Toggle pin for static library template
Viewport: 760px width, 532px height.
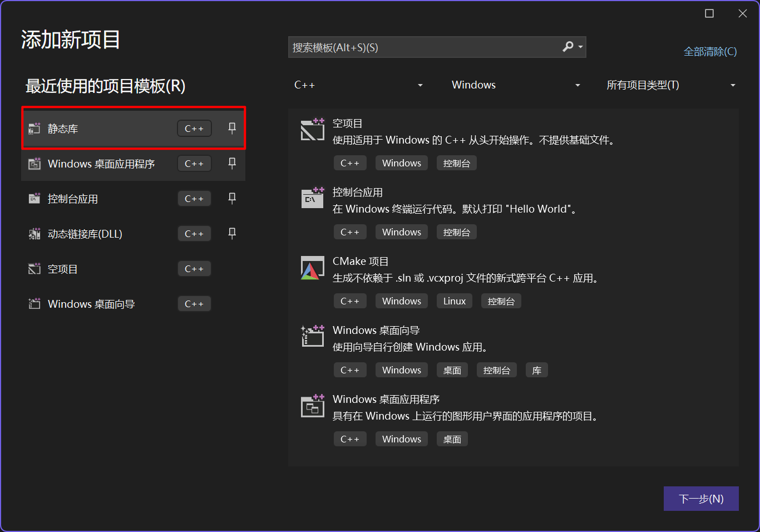(x=232, y=128)
